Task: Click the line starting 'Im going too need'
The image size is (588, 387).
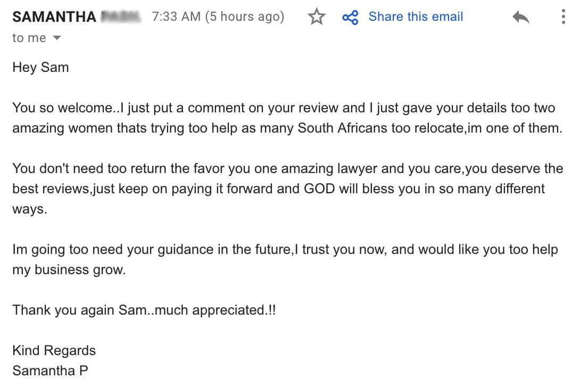Action: [285, 250]
